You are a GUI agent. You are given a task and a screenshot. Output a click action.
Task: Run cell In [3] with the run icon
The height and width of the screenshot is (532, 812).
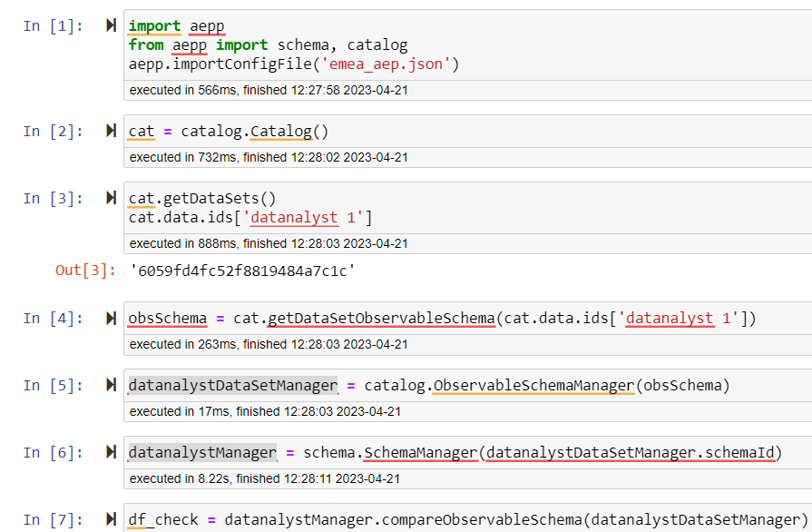click(x=111, y=198)
